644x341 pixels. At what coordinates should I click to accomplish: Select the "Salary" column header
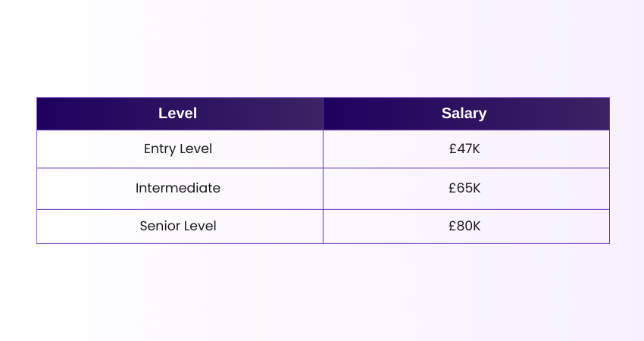pyautogui.click(x=464, y=114)
